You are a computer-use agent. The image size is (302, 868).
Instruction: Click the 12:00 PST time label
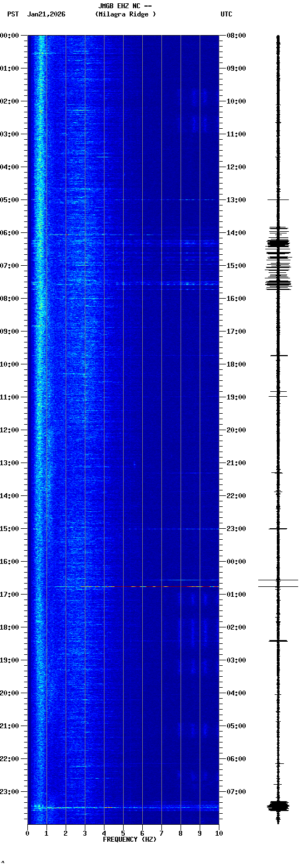pyautogui.click(x=9, y=430)
